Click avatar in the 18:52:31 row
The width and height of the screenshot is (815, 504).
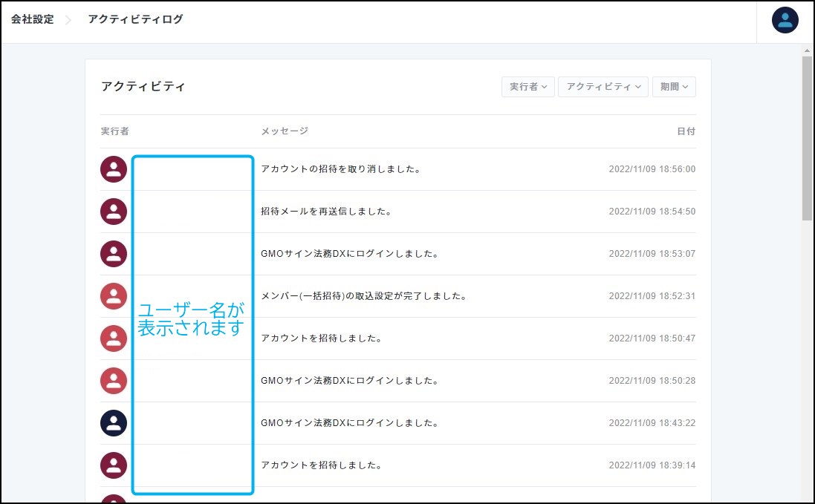point(114,296)
